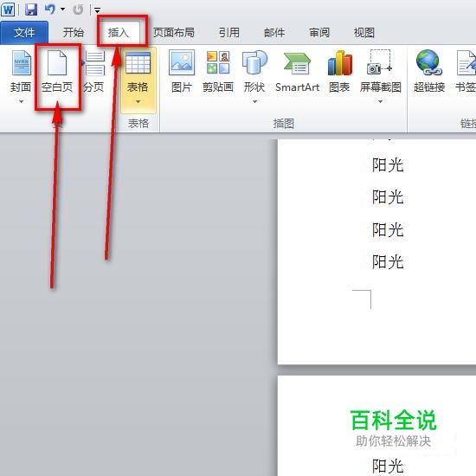476x476 pixels.
Task: Select the 插入 (Insert) tab
Action: [x=119, y=33]
